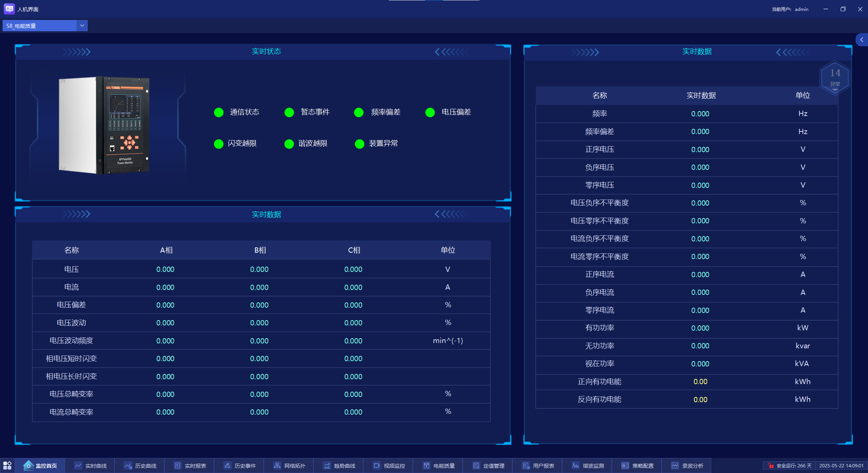This screenshot has height=473, width=868.
Task: Click the bottom-left app grid icon
Action: [x=7, y=465]
